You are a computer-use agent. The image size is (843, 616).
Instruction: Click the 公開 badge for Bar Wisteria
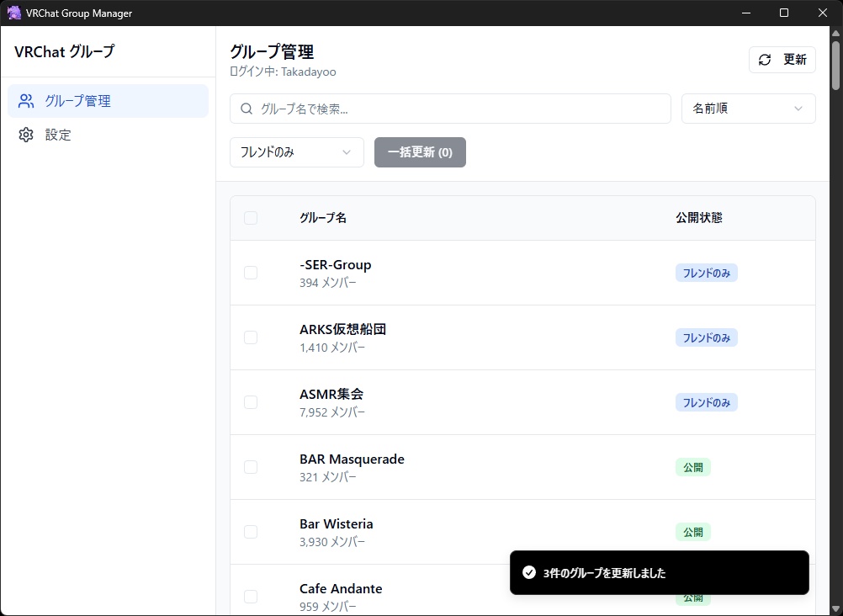(692, 532)
